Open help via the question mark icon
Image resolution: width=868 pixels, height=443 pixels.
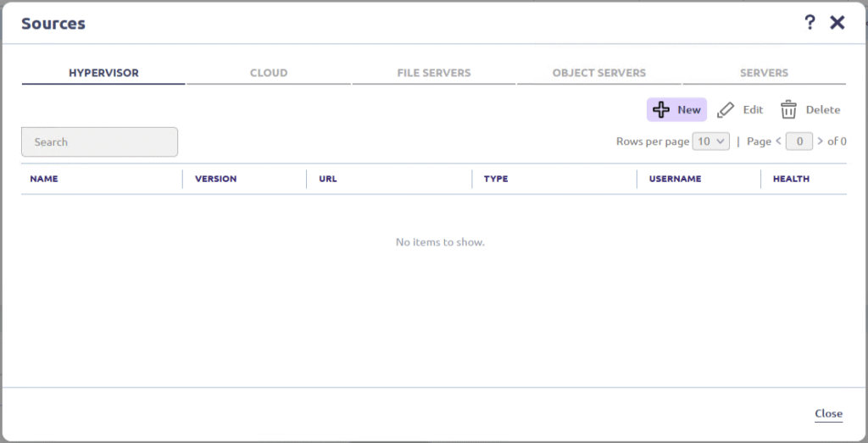(810, 23)
